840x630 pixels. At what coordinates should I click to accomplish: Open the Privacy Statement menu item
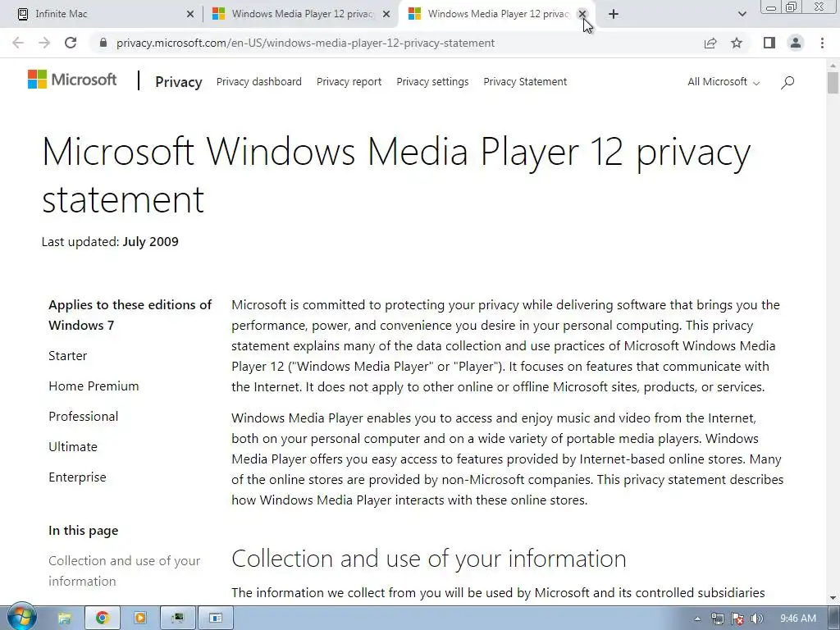[x=525, y=82]
